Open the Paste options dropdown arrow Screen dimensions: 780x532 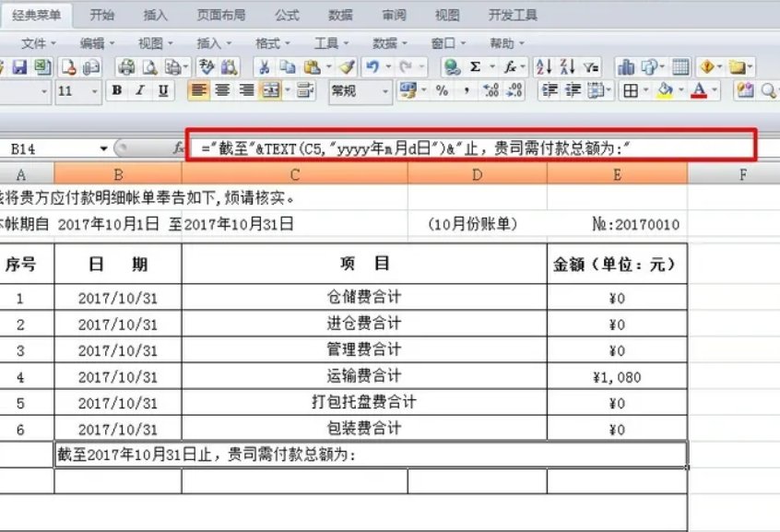[329, 66]
